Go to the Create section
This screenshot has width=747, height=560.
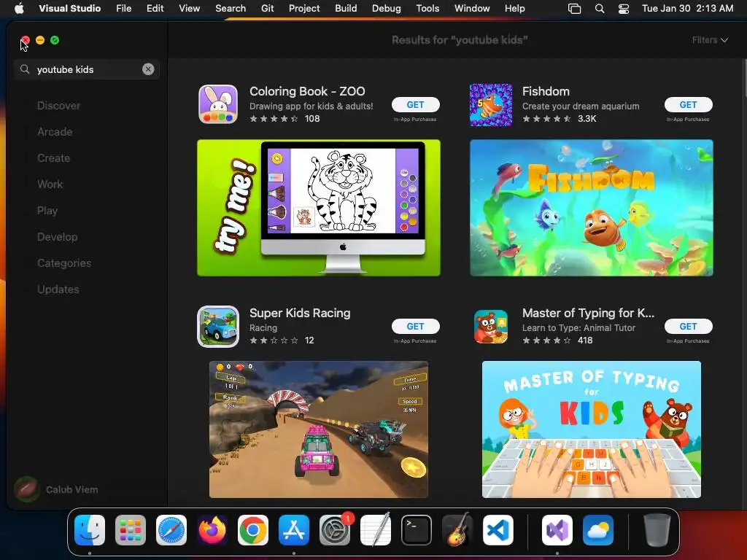pyautogui.click(x=53, y=158)
